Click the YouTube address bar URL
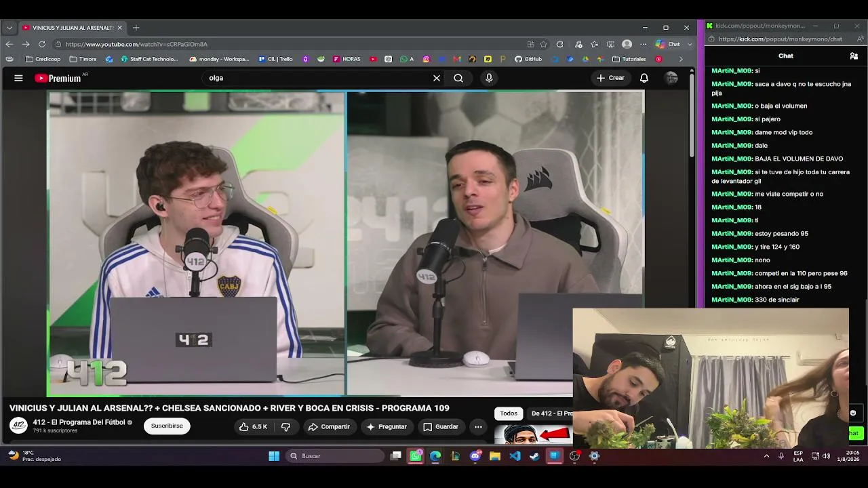This screenshot has width=868, height=488. coord(136,44)
